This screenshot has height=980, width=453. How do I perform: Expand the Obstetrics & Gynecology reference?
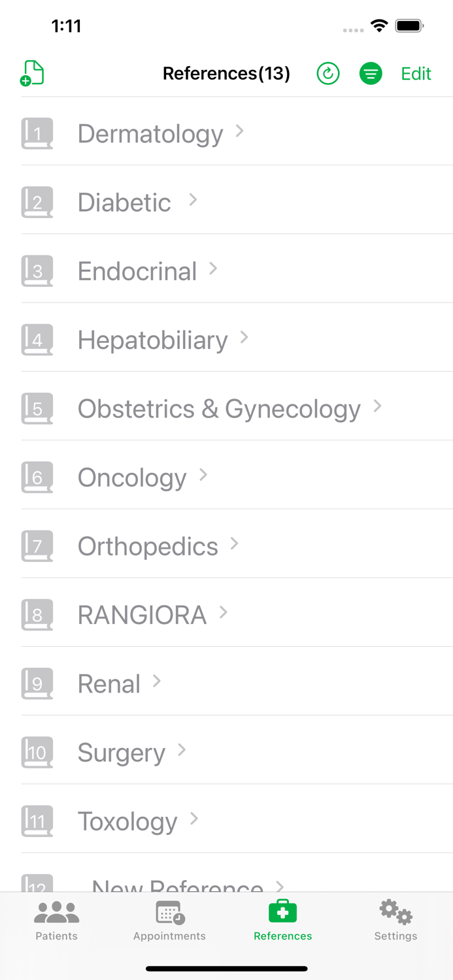tap(219, 408)
